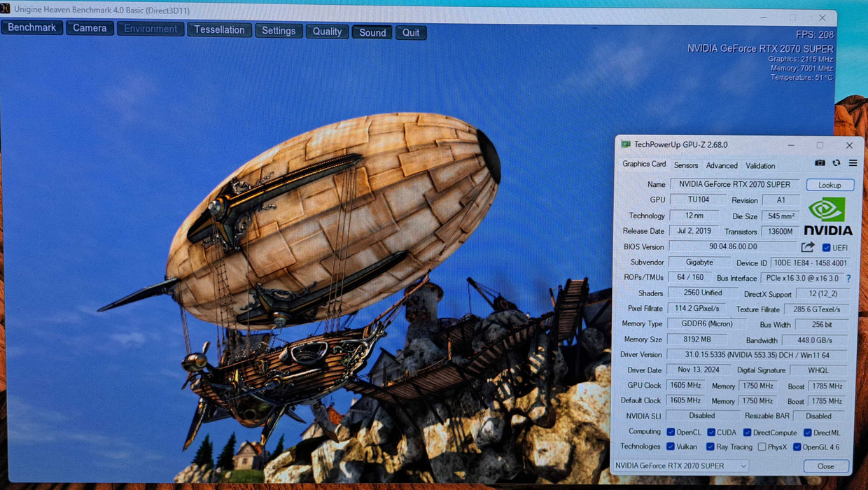The height and width of the screenshot is (490, 868).
Task: Click the Die Size 545 mm² value
Action: click(780, 216)
